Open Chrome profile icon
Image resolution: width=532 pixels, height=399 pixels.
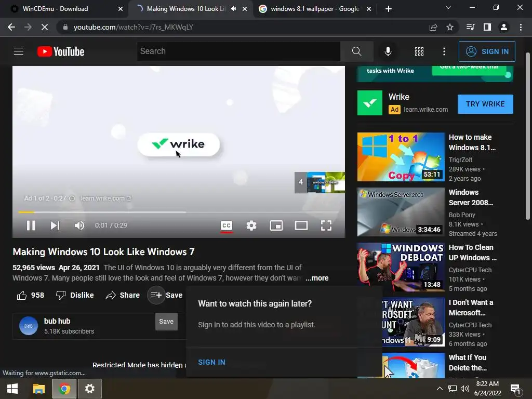coord(504,27)
